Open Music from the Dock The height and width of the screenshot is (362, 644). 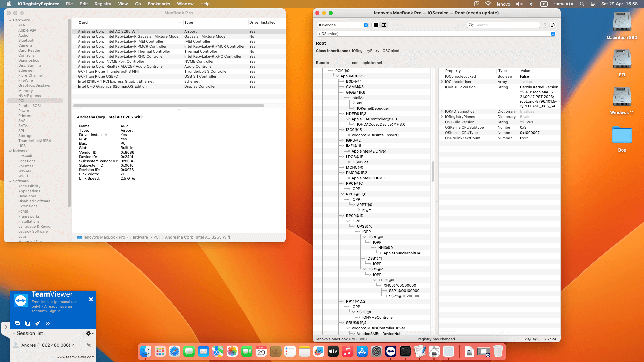347,351
